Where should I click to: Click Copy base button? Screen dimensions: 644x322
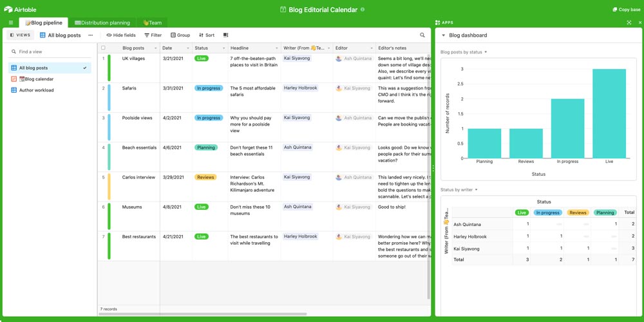coord(627,10)
